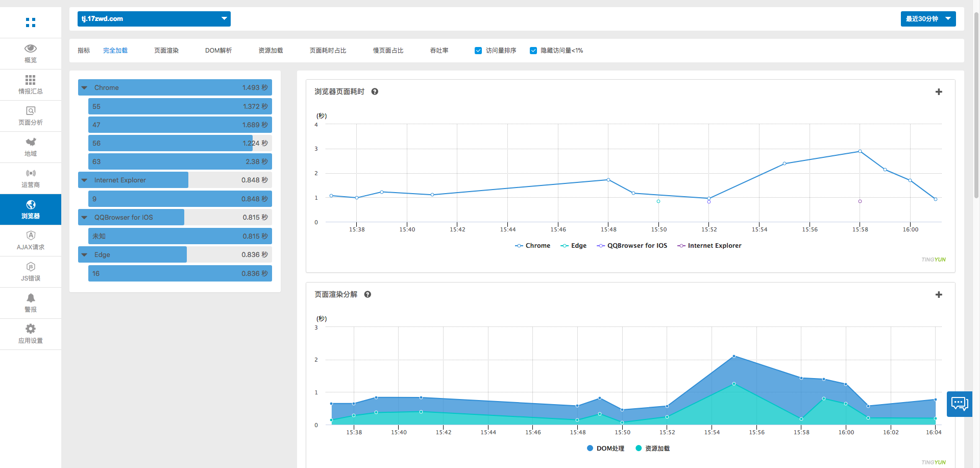Toggle 资源加载 legend series
This screenshot has width=980, height=468.
652,449
